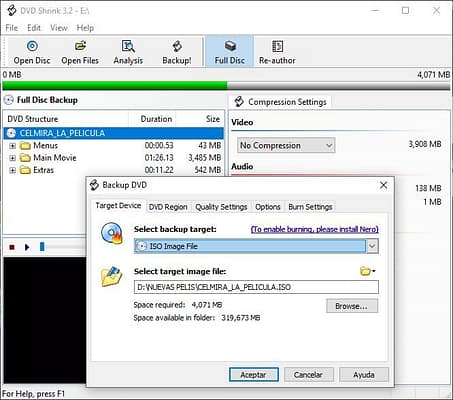The height and width of the screenshot is (400, 453).
Task: Click the 138 MB audio size
Action: tap(428, 188)
